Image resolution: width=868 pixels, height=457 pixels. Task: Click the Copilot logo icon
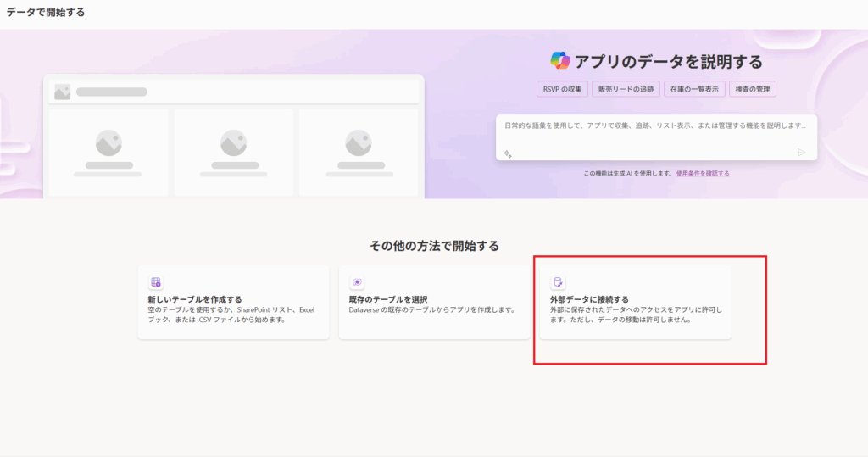pyautogui.click(x=559, y=60)
